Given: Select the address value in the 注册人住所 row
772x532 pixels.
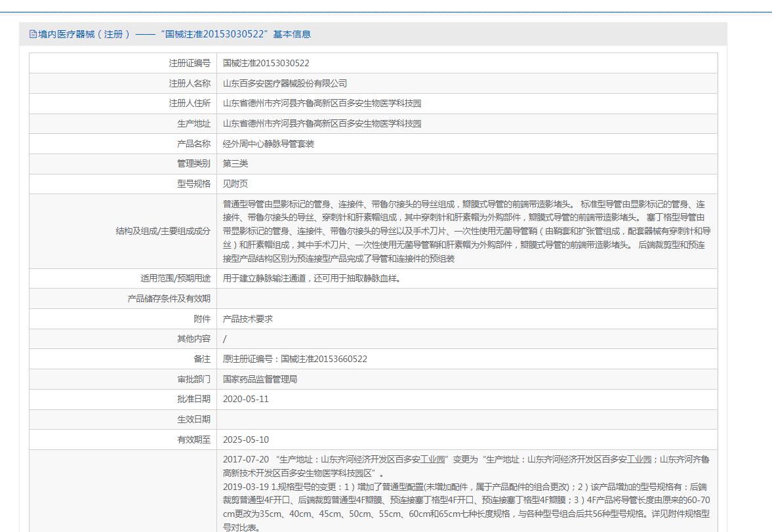Looking at the screenshot, I should (322, 104).
